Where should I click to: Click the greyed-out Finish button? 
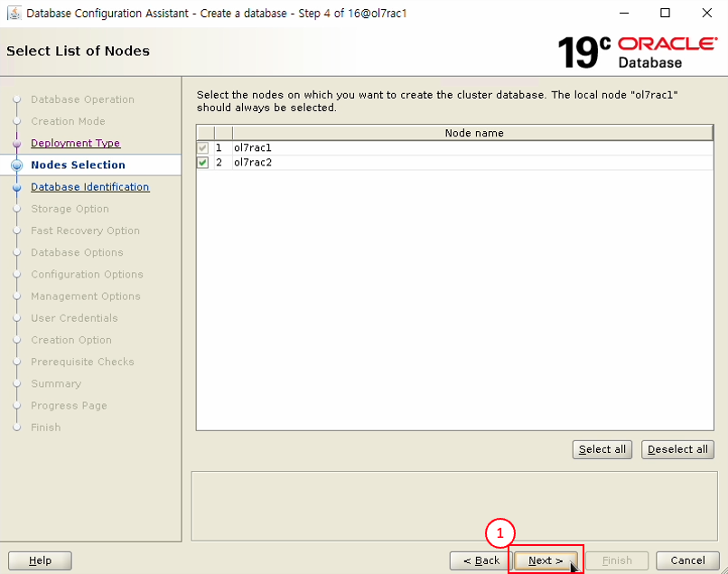(x=617, y=560)
